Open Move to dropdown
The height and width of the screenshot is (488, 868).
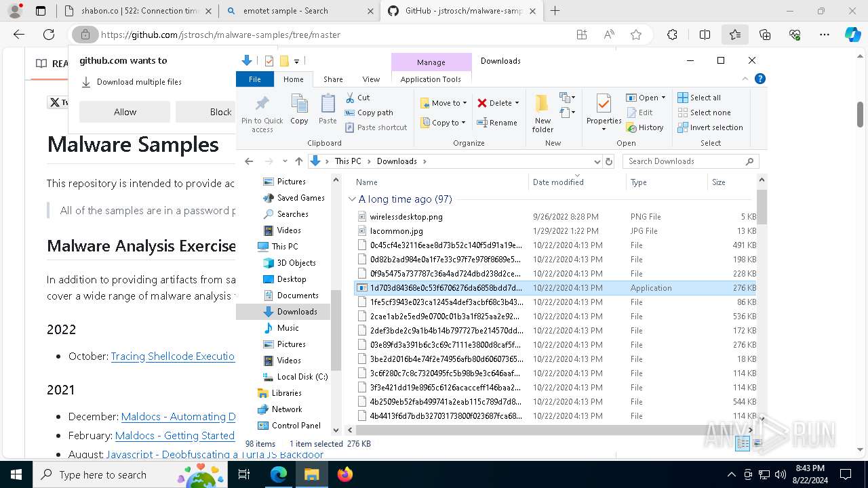click(x=443, y=103)
